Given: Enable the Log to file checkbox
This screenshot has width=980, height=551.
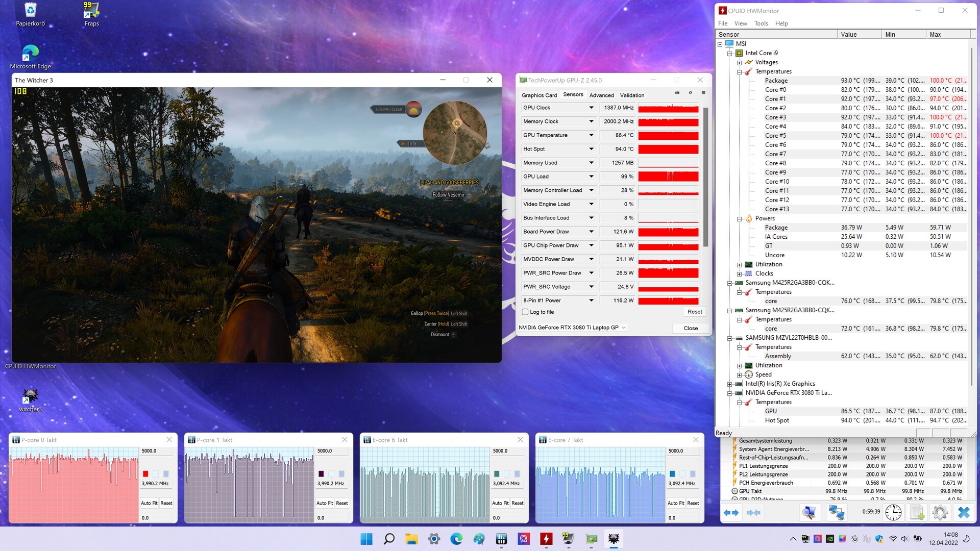Looking at the screenshot, I should [525, 312].
